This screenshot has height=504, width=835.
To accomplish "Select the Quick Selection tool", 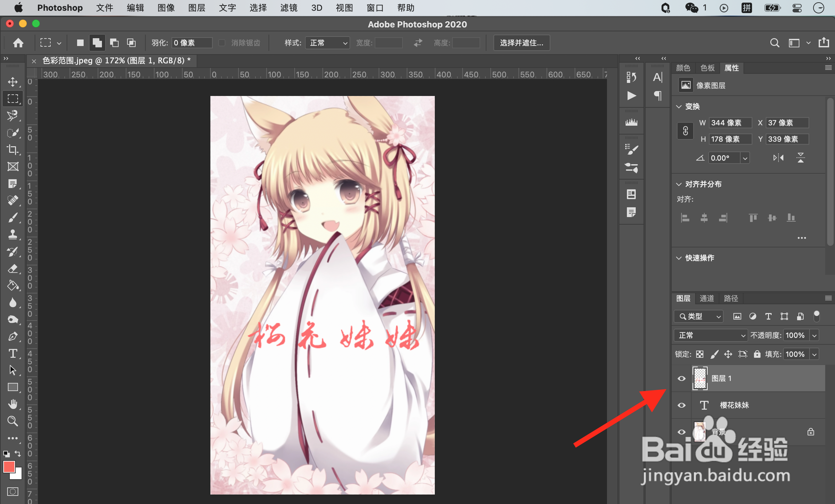I will pyautogui.click(x=13, y=133).
